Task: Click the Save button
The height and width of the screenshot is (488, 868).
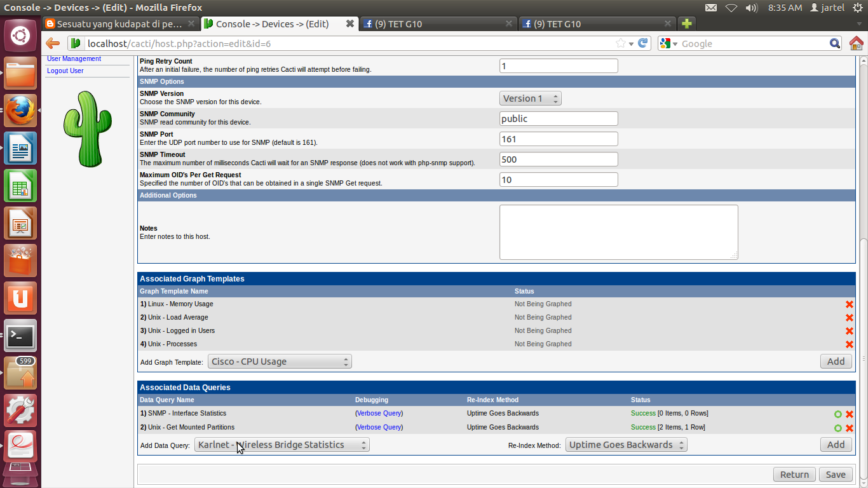Action: point(836,475)
